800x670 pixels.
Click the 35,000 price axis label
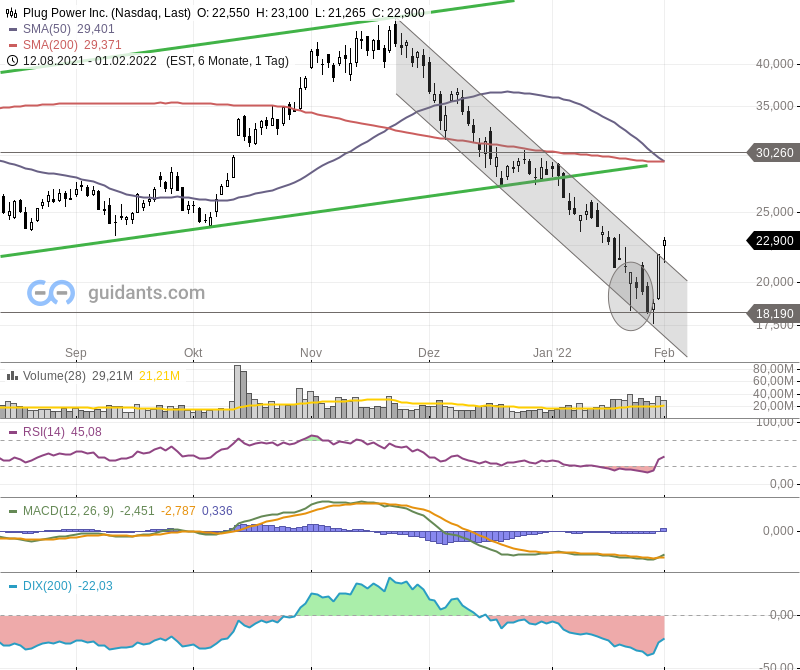pyautogui.click(x=774, y=106)
